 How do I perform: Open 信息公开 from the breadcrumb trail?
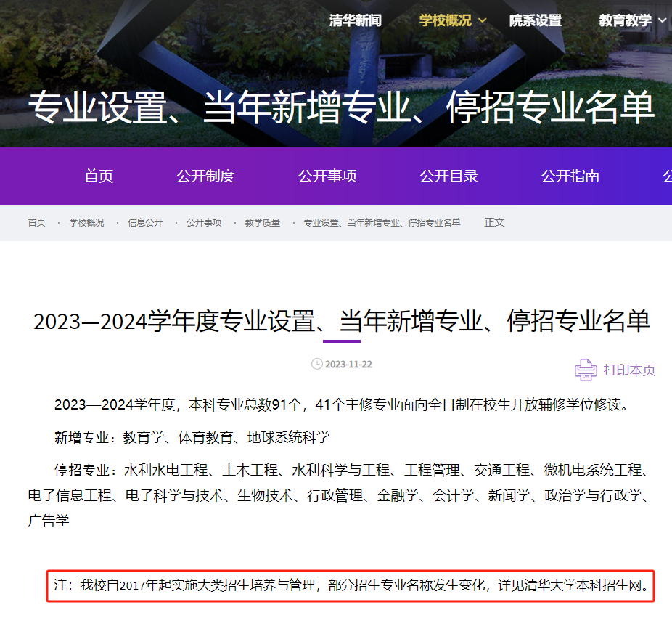click(x=144, y=222)
